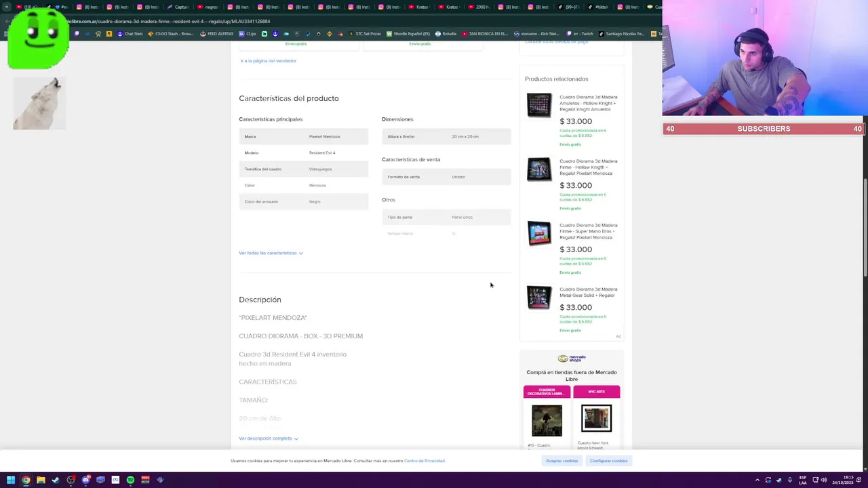Screen dimensions: 868x488
Task: Click the Ad label under related products
Action: pos(618,336)
